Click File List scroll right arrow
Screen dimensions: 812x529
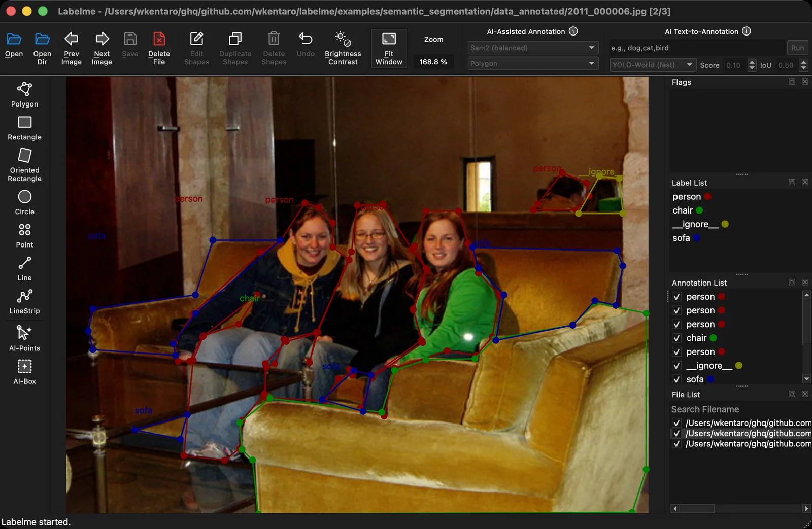coord(806,508)
